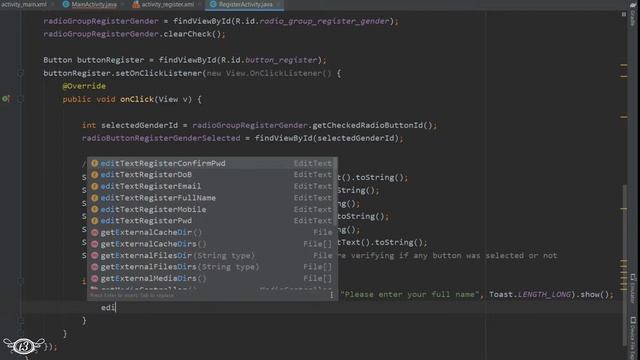This screenshot has height=360, width=640.
Task: Collapse the setOnClickListener code block
Action: (20, 73)
